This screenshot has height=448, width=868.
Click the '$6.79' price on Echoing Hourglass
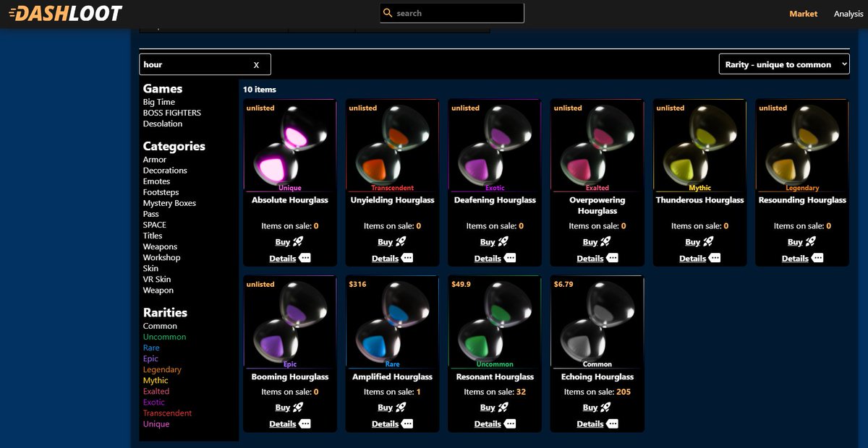coord(563,284)
